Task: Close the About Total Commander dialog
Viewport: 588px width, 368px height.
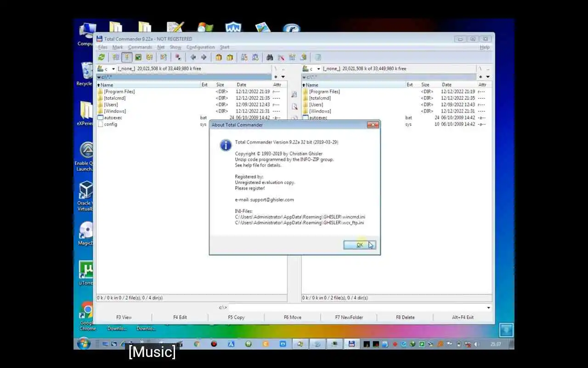Action: [373, 125]
